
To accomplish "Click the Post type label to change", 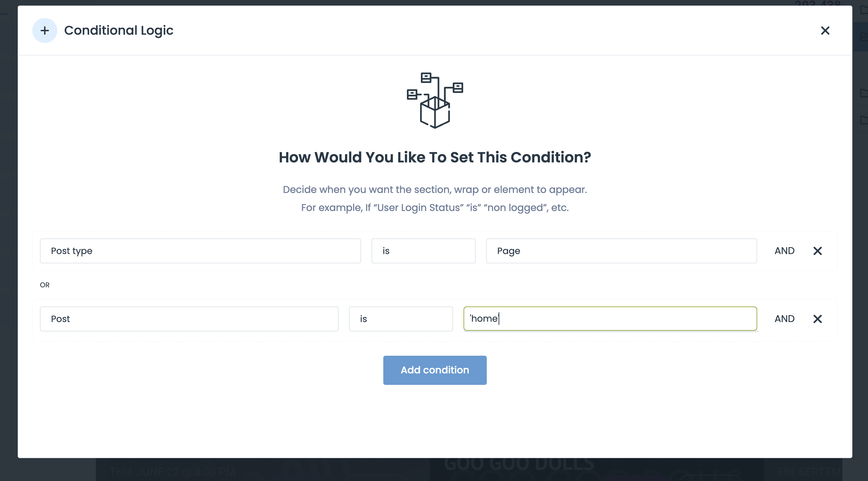I will coord(200,251).
